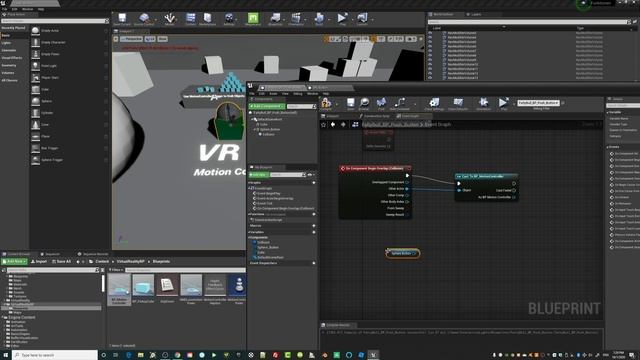The image size is (640, 360).
Task: Collapse the Variables section in My Blueprint
Action: click(x=249, y=232)
